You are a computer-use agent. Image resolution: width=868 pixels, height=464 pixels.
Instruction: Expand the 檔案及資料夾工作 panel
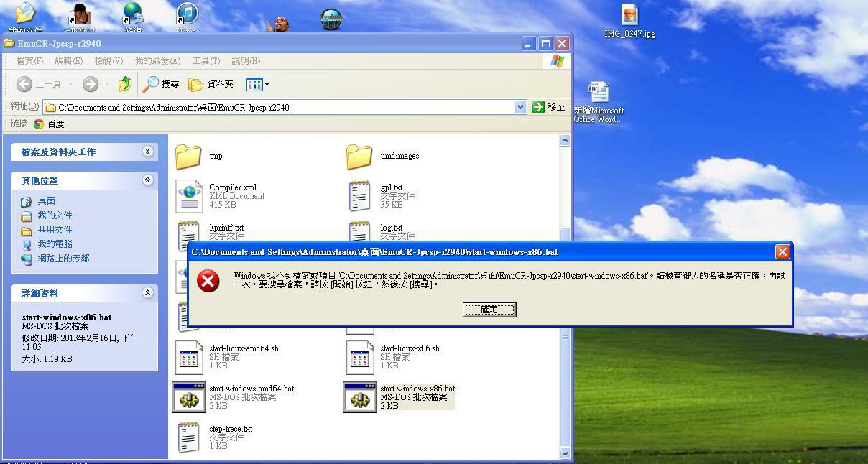147,152
